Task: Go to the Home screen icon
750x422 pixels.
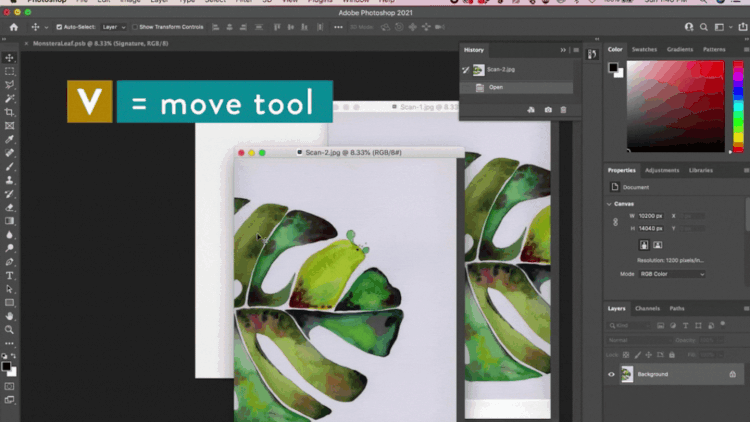Action: coord(14,27)
